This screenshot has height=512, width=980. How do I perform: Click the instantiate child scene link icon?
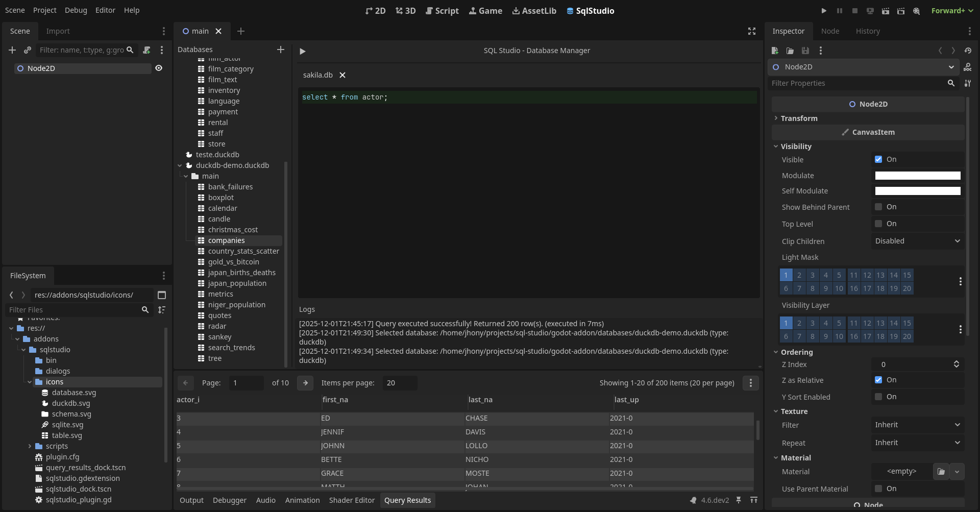pos(28,50)
